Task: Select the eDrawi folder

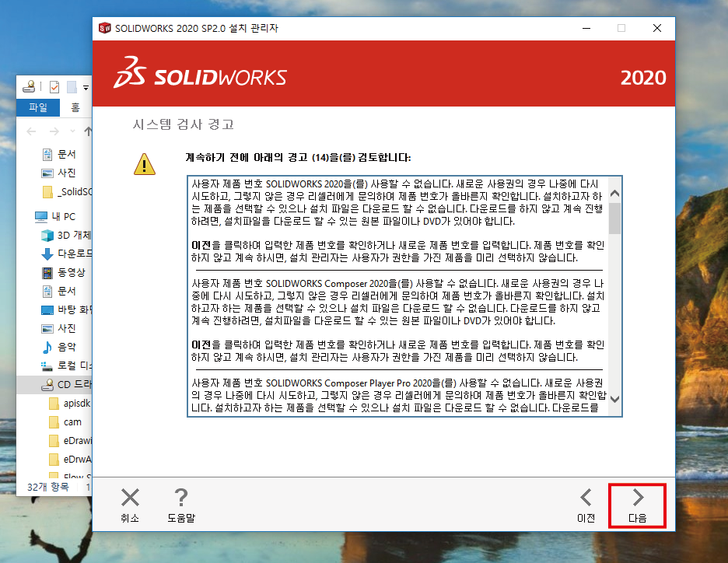Action: (x=70, y=440)
